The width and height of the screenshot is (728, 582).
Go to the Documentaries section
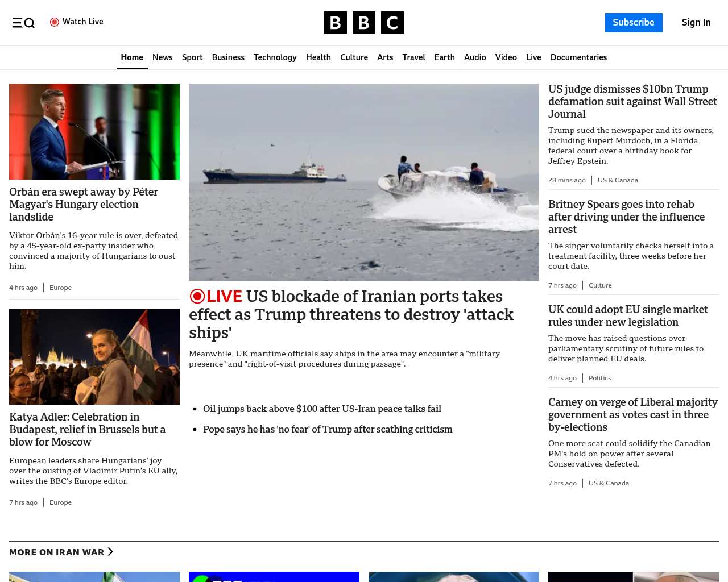pyautogui.click(x=578, y=57)
